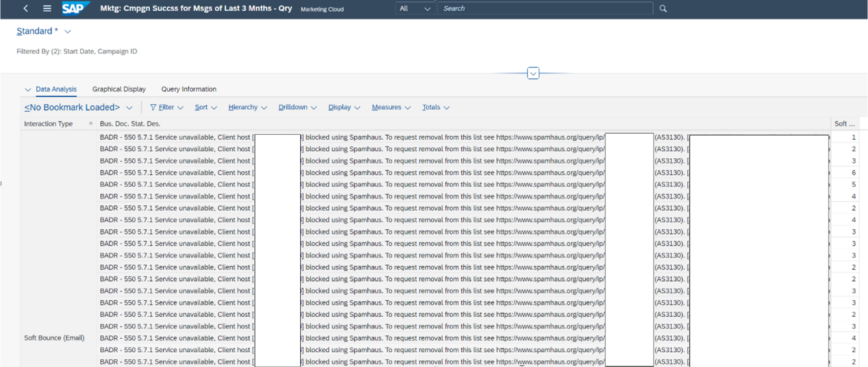The width and height of the screenshot is (868, 367).
Task: Select the Bus. Doc. Stat. Des. column header
Action: pos(130,124)
